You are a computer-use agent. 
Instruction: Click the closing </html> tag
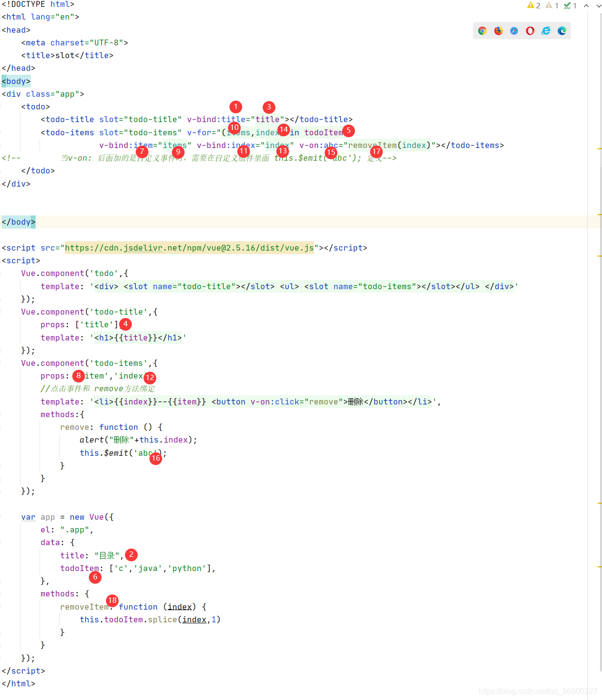click(19, 684)
